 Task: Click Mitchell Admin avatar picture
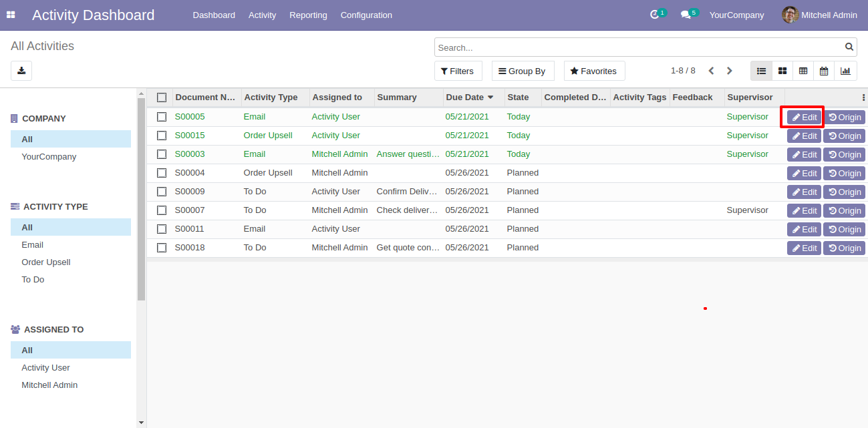click(790, 15)
